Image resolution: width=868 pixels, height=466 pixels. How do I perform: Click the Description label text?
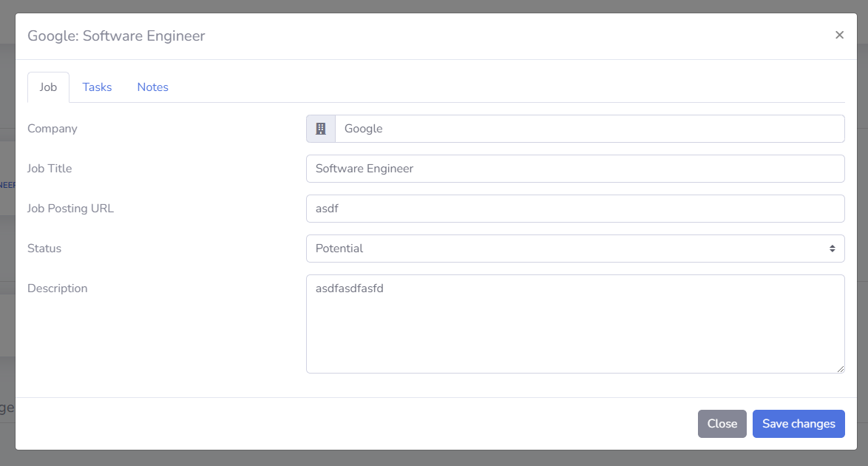click(x=57, y=288)
